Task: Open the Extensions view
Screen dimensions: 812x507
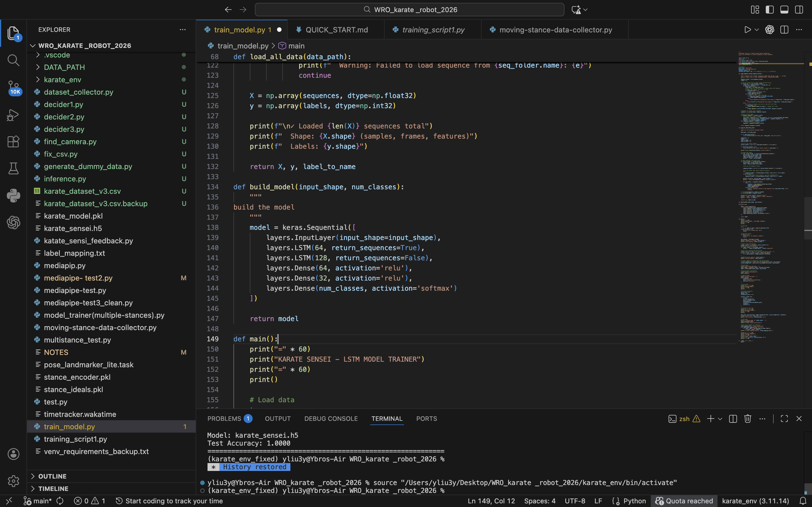Action: pos(14,141)
